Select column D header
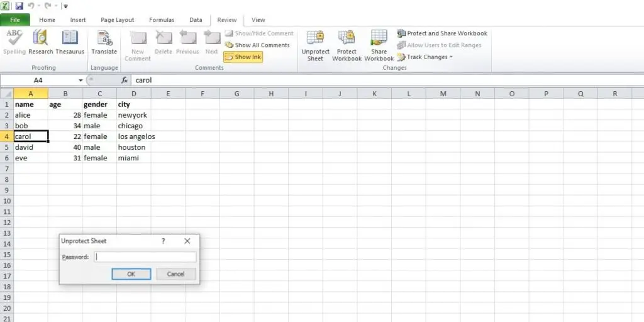The height and width of the screenshot is (322, 644). coord(134,94)
